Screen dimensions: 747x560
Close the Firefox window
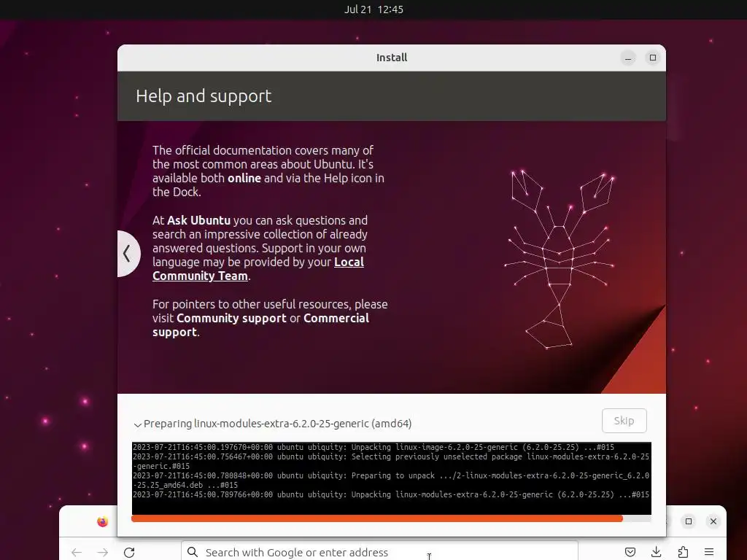pyautogui.click(x=713, y=521)
